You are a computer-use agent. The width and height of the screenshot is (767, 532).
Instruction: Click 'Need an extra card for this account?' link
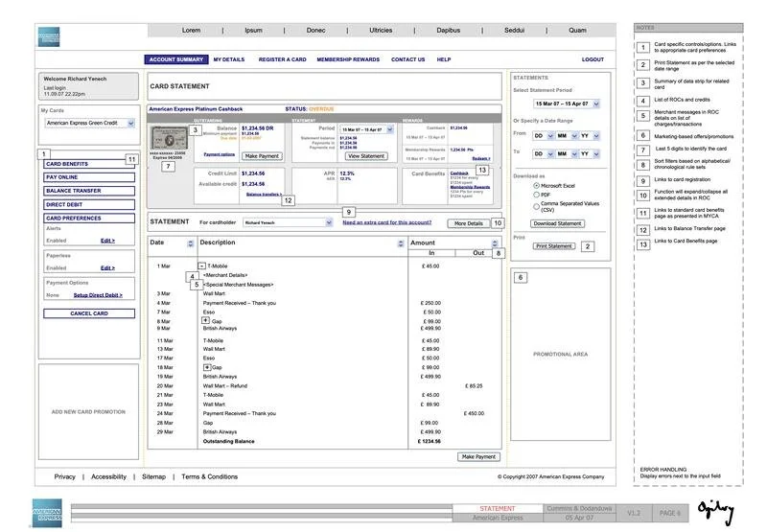coord(387,222)
